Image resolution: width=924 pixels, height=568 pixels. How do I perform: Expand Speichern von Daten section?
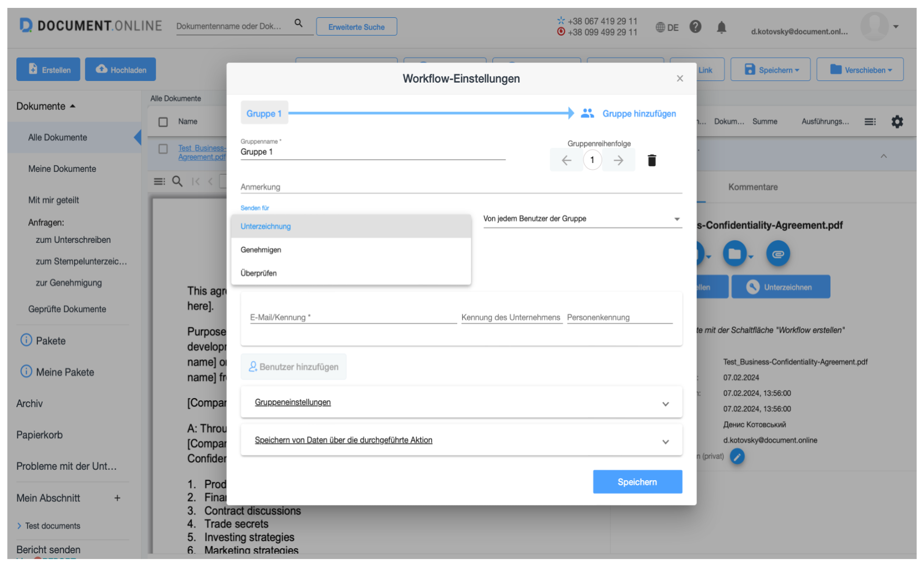[665, 442]
